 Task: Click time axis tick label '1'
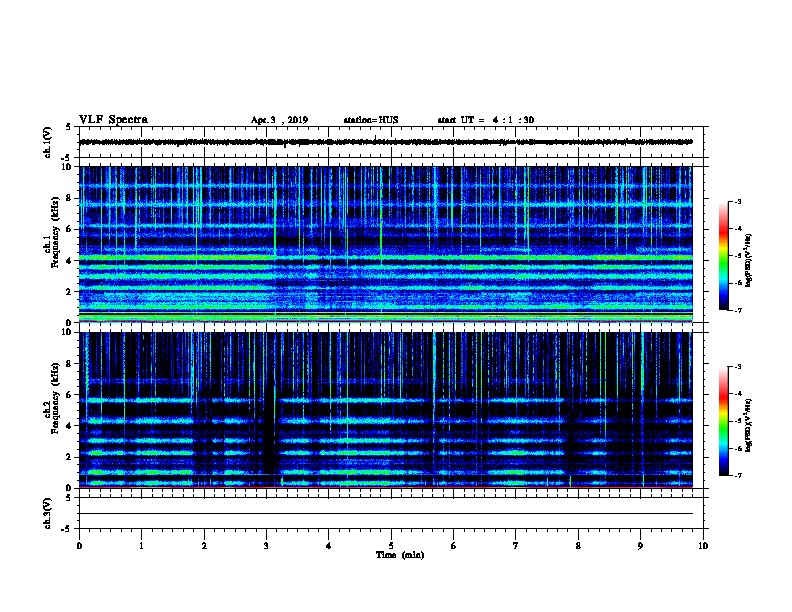point(141,546)
